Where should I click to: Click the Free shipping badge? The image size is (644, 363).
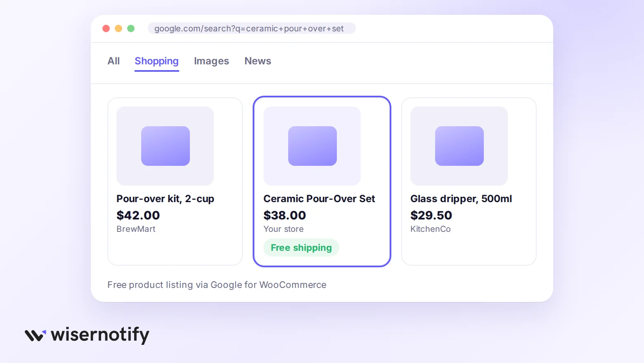coord(301,247)
